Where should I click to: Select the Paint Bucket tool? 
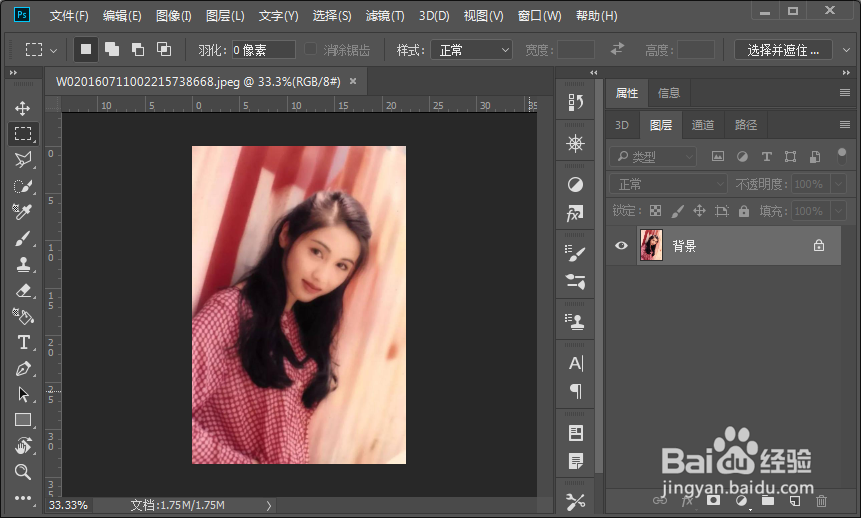(x=23, y=316)
